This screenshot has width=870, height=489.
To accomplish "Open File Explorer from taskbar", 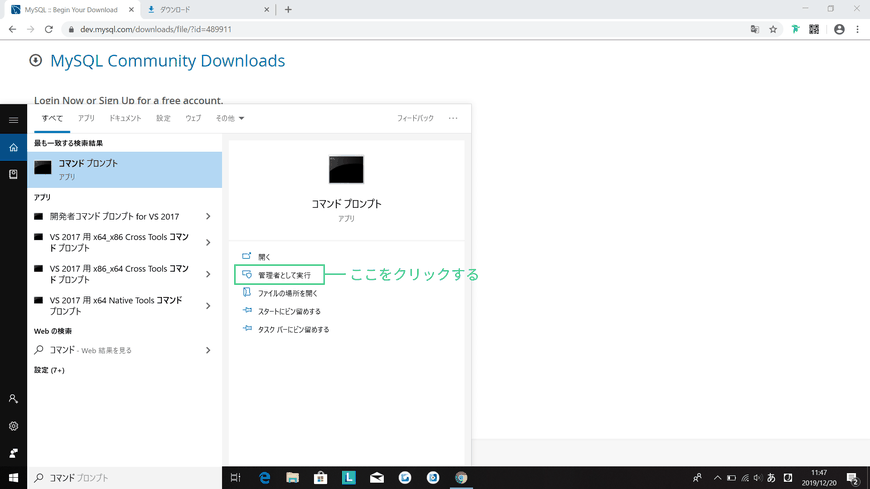I will point(292,477).
